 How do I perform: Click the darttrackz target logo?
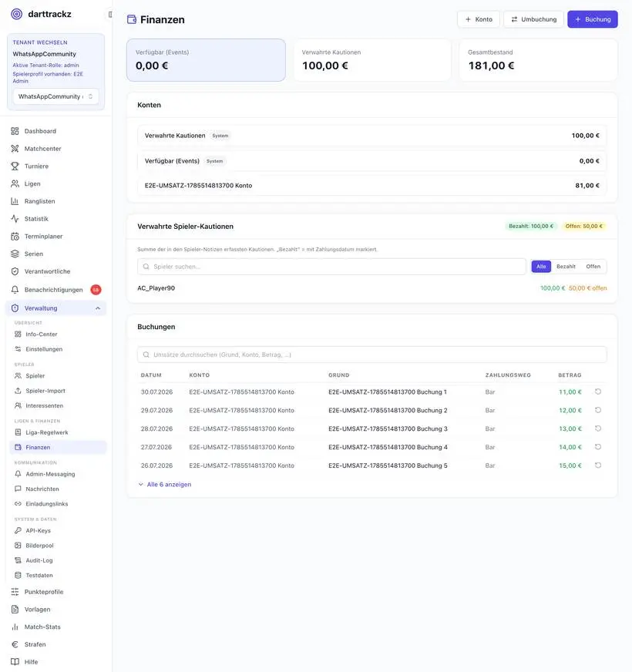click(x=16, y=14)
